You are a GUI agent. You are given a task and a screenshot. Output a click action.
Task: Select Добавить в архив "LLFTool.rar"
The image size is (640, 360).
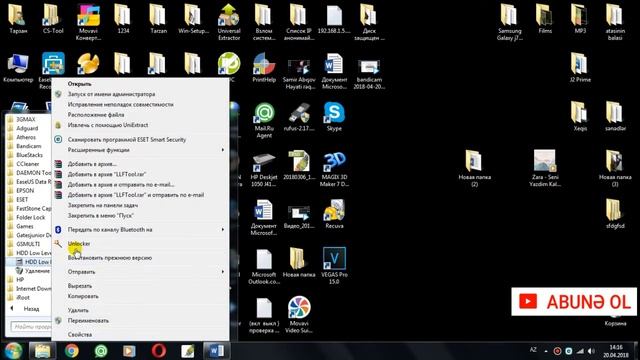(140, 174)
